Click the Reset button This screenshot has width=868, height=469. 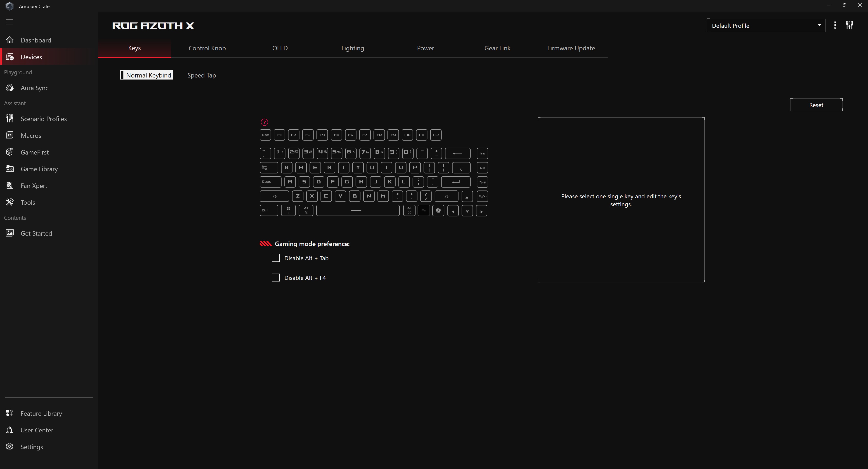[x=816, y=105]
